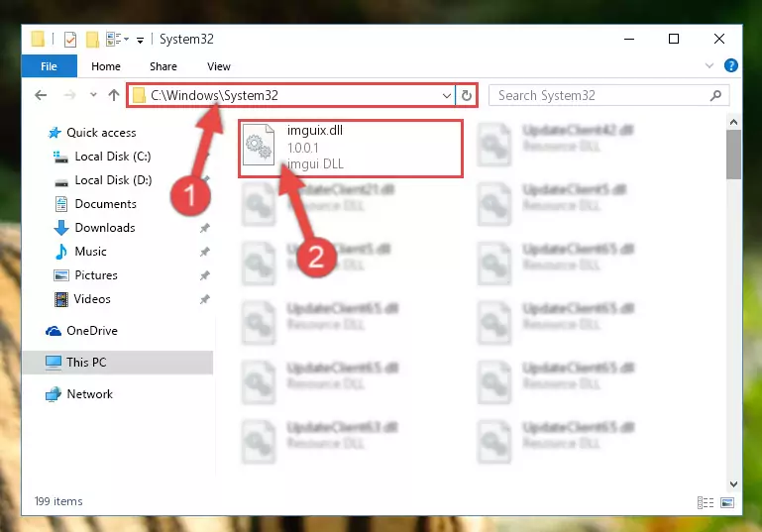This screenshot has width=762, height=532.
Task: Switch to Details view icon in status bar
Action: pos(706,503)
